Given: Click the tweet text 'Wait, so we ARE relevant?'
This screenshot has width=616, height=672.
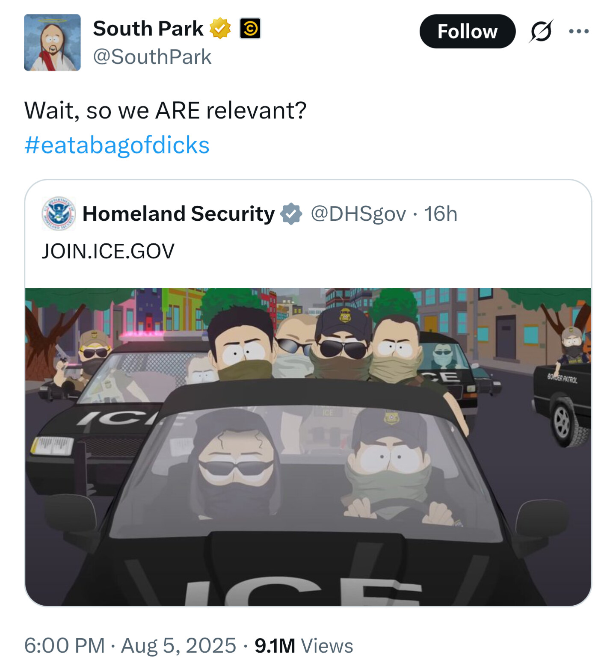Looking at the screenshot, I should pos(166,110).
